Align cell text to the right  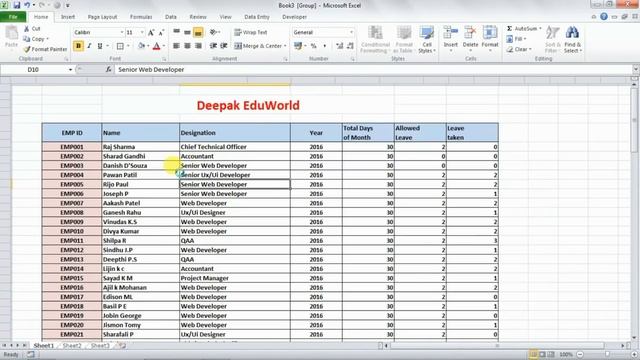tap(198, 46)
